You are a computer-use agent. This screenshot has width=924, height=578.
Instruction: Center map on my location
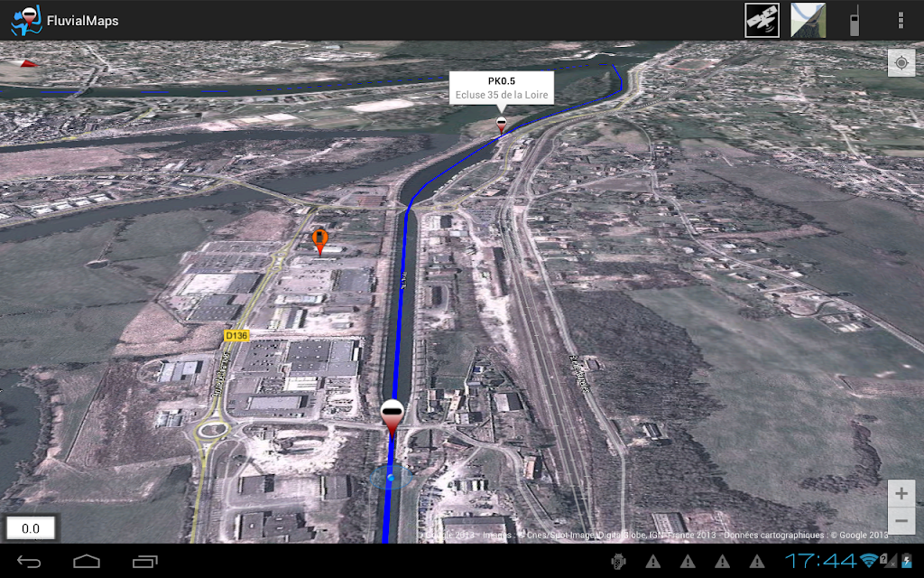point(901,62)
